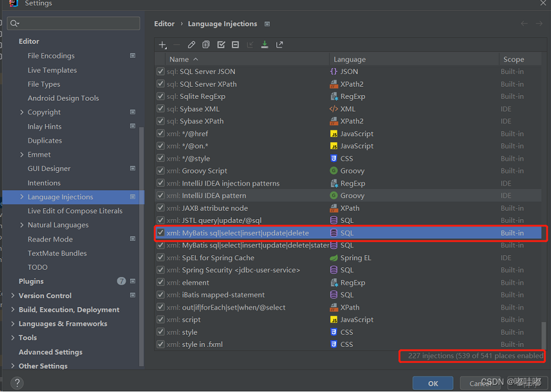Click project-level icon beside Version Control
Viewport: 551px width, 392px height.
pos(132,295)
